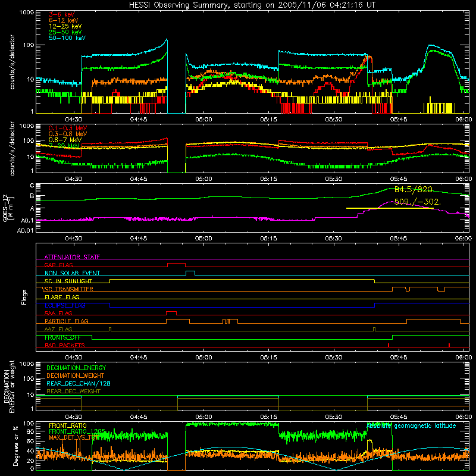Click the 0.3-0.8 MeV legend label
This screenshot has width=476, height=476.
(68, 134)
